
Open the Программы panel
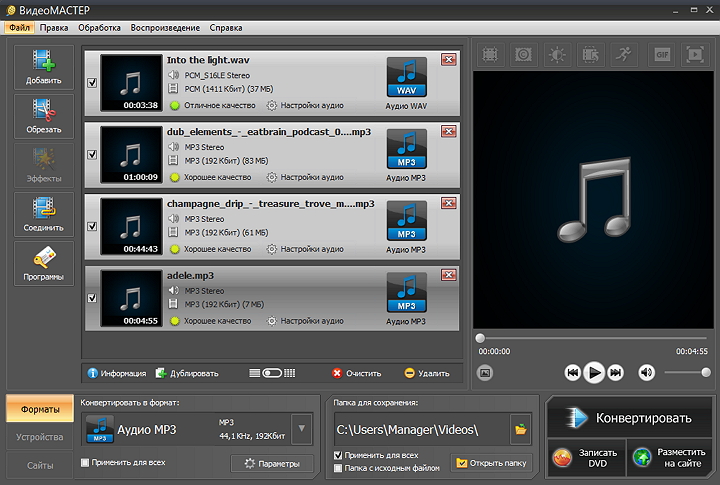click(x=44, y=264)
